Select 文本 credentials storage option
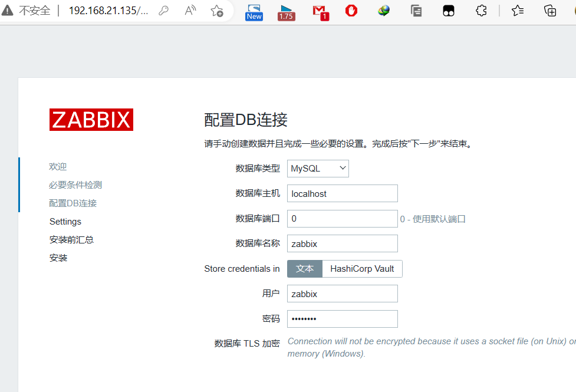576x392 pixels. pyautogui.click(x=305, y=269)
